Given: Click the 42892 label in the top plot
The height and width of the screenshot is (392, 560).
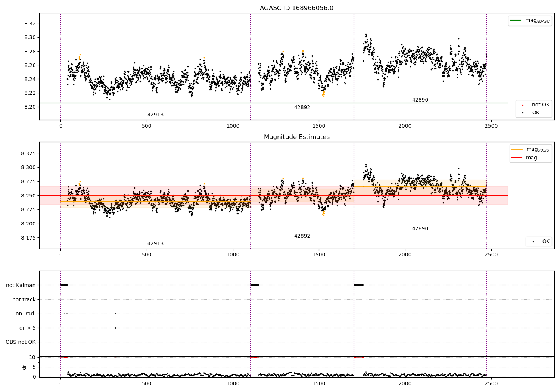Looking at the screenshot, I should point(302,108).
